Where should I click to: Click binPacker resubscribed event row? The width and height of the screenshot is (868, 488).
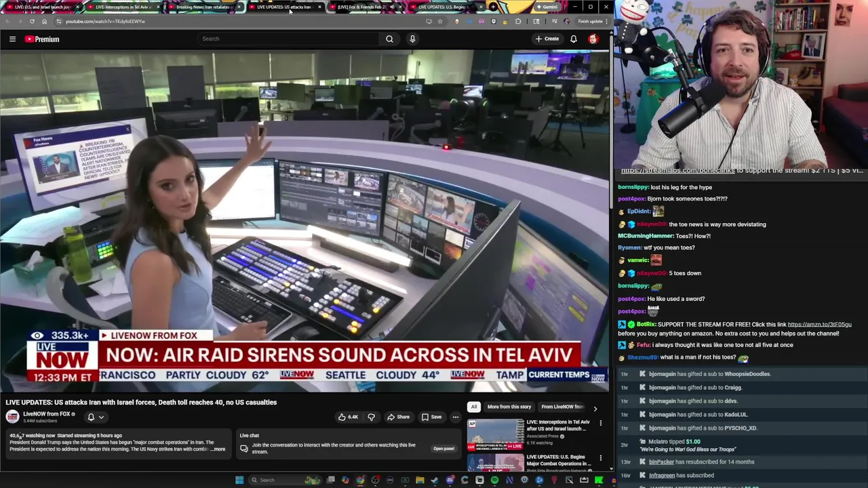coord(743,462)
